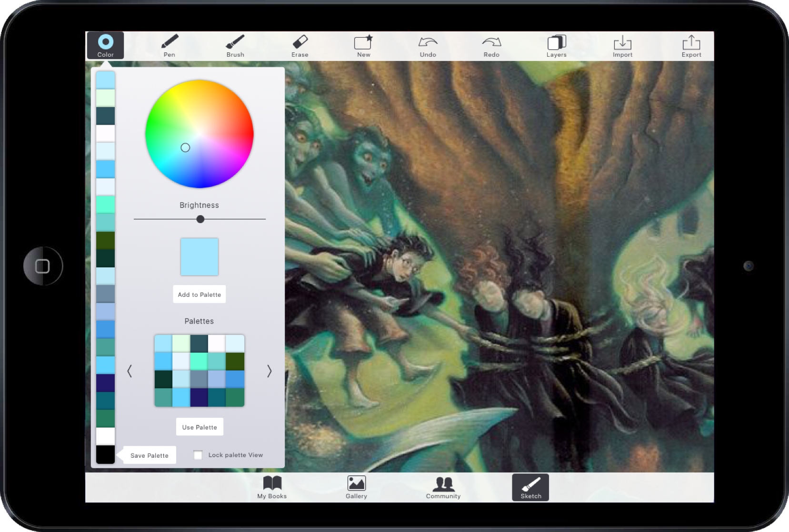Export the sketch
789x532 pixels.
(x=691, y=46)
